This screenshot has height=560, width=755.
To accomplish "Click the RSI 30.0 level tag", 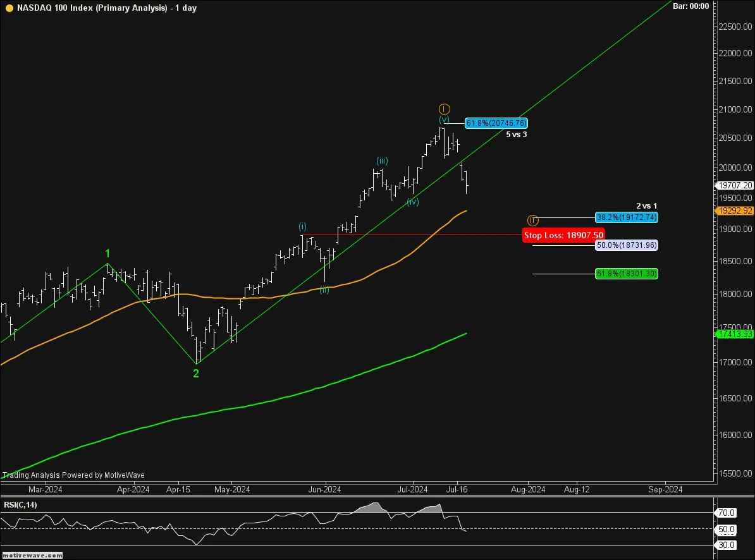I will pyautogui.click(x=727, y=545).
